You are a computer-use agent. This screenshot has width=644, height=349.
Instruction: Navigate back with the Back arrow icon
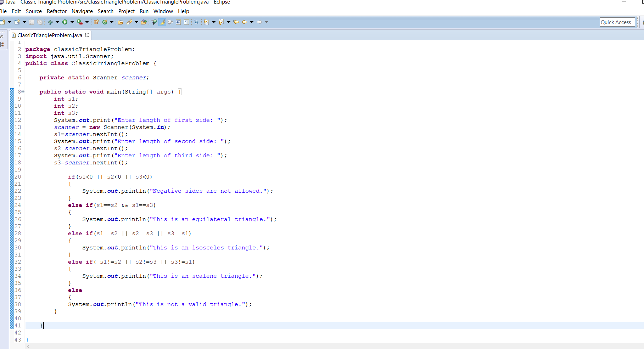click(245, 22)
